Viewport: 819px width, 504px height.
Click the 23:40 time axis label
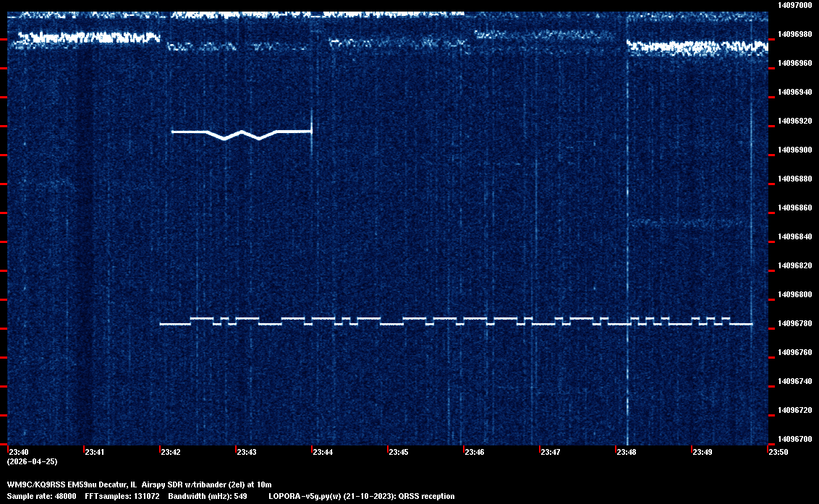click(x=17, y=453)
